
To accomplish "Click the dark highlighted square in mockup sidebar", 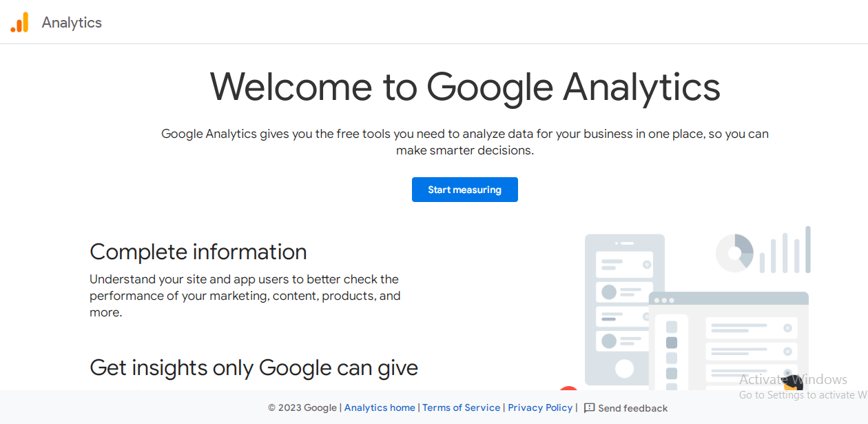I will point(672,343).
